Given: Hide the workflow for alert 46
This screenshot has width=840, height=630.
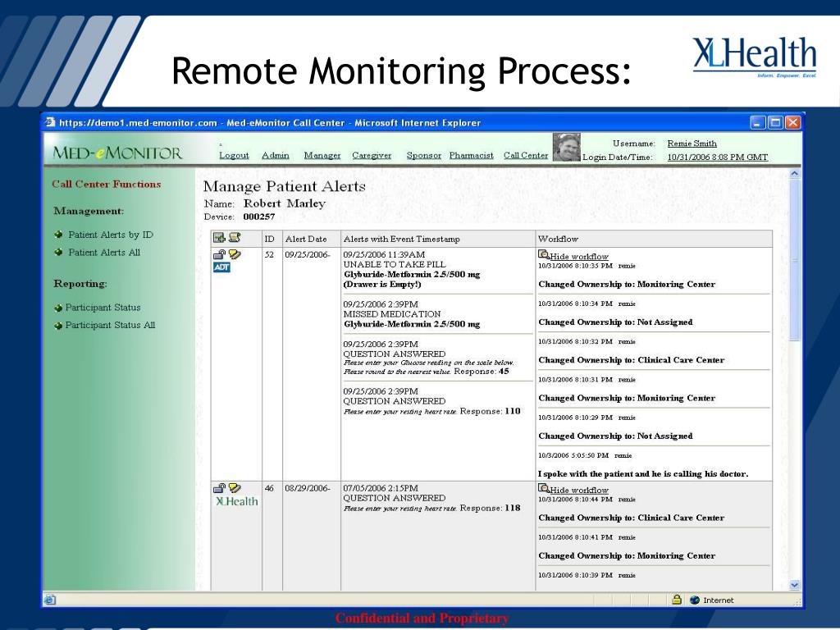Looking at the screenshot, I should click(579, 491).
